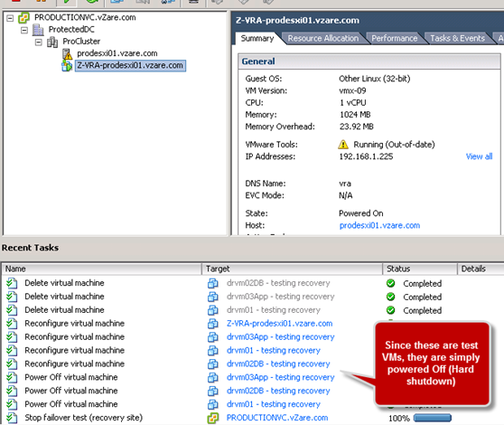Click task icon of Power Off row targeting drvm01
This screenshot has height=425, width=504.
point(12,404)
